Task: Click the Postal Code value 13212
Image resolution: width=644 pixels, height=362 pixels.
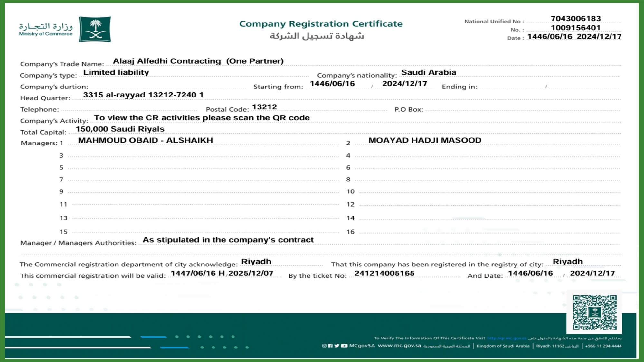Action: [264, 107]
